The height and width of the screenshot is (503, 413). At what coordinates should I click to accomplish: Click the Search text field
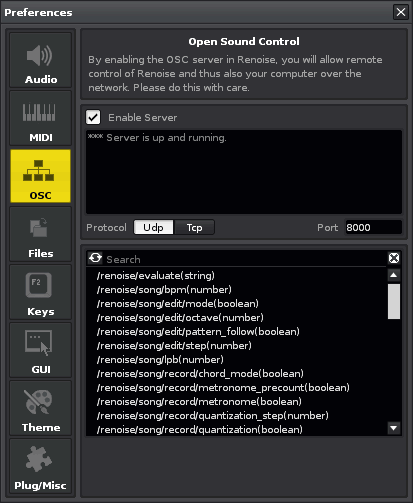click(x=245, y=259)
